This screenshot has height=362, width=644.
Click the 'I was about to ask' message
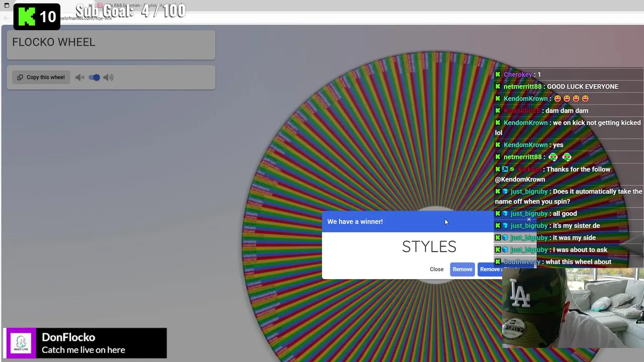point(580,250)
